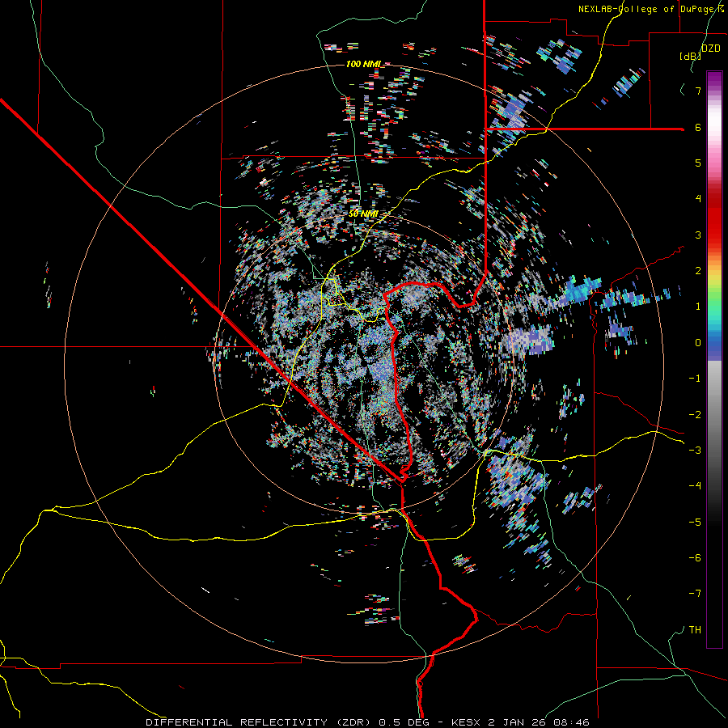Screen dimensions: 728x728
Task: Click the DIFFERENTIAL REFLECTIVITY (ZDR) caption text
Action: click(260, 722)
